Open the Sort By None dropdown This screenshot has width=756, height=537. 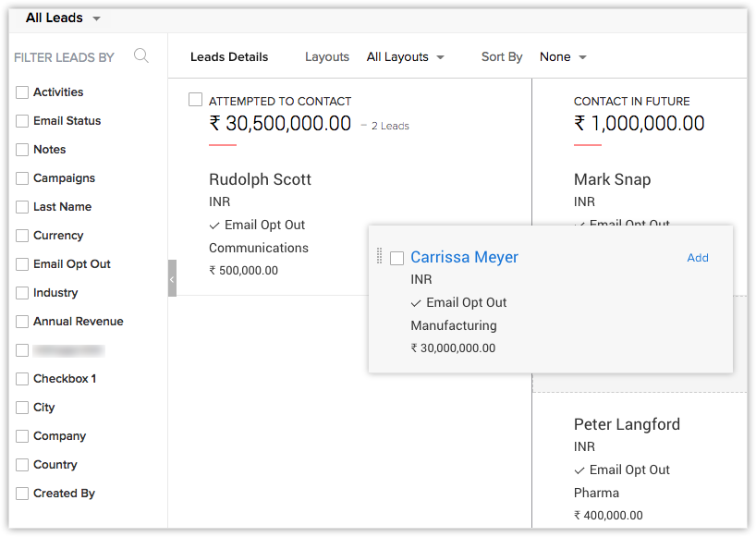[x=563, y=57]
